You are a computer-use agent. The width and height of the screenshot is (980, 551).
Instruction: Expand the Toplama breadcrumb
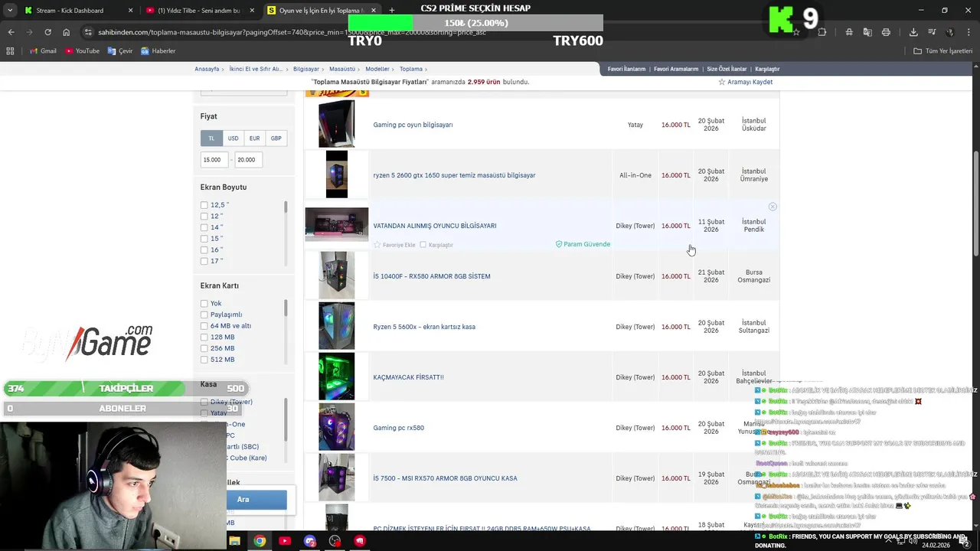tap(411, 69)
